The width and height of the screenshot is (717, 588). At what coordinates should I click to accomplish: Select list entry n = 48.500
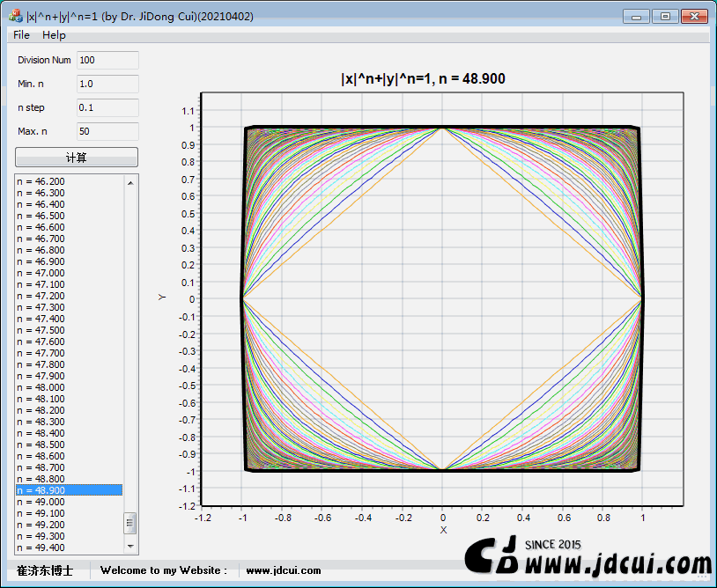point(69,445)
